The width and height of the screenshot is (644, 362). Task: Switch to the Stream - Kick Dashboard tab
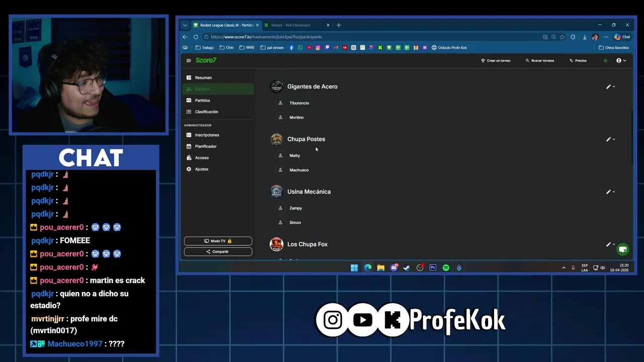[297, 25]
